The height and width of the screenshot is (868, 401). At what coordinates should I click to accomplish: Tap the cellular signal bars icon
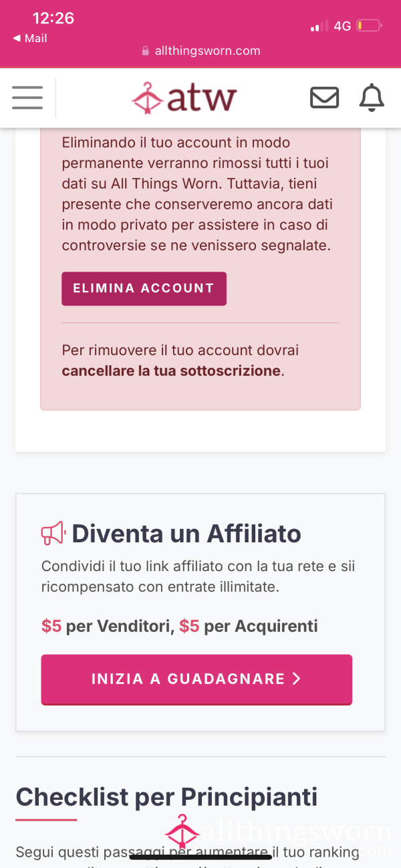319,26
